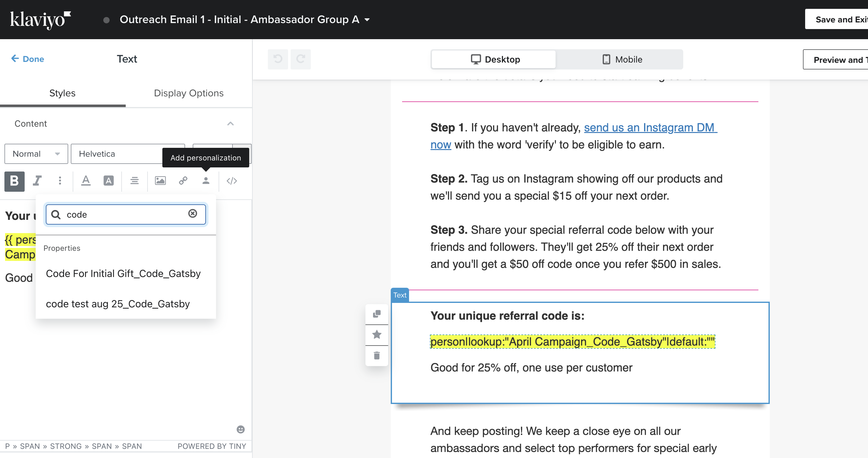Click the search magnifier icon

(x=56, y=214)
